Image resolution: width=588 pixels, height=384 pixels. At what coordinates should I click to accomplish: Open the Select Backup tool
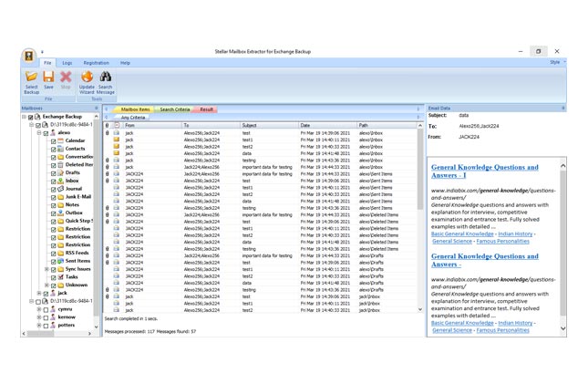point(32,82)
